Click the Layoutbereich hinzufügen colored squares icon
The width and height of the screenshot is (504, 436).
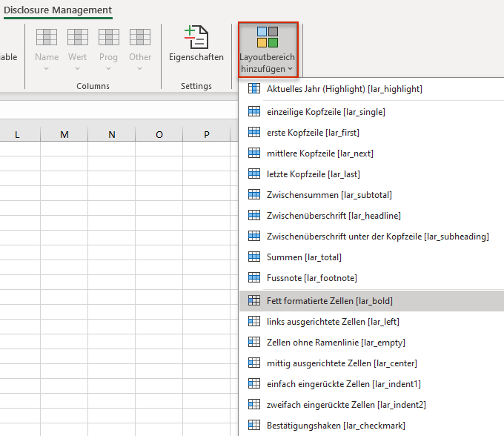click(x=268, y=37)
